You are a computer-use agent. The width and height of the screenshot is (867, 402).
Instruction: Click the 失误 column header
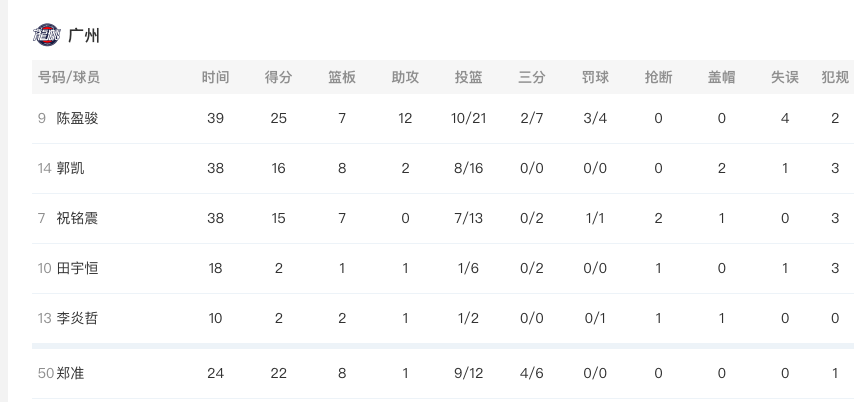(785, 77)
